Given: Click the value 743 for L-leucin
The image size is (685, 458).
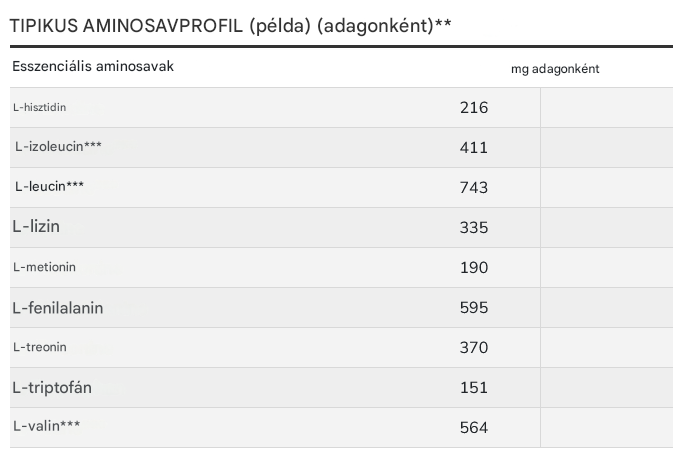Looking at the screenshot, I should [x=473, y=187].
